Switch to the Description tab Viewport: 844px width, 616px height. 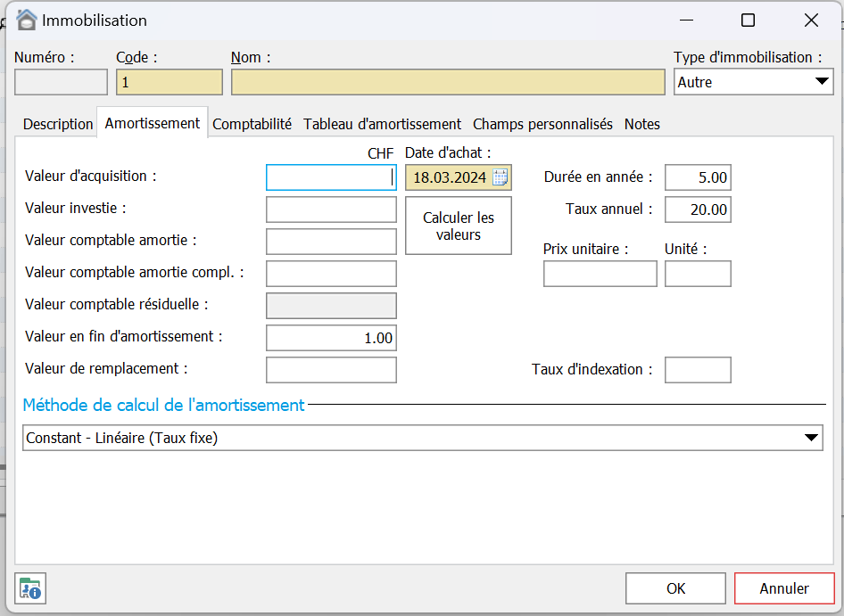click(58, 124)
